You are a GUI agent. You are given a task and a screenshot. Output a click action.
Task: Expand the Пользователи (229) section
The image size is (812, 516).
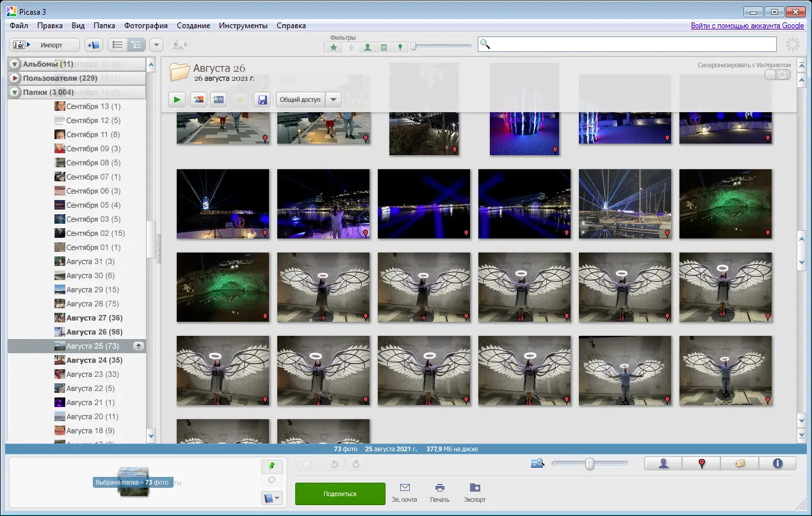[x=15, y=78]
